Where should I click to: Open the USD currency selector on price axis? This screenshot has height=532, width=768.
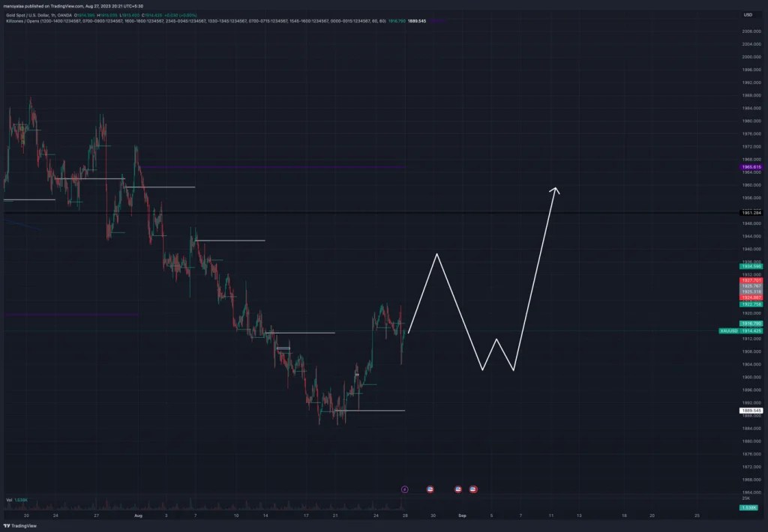[748, 15]
